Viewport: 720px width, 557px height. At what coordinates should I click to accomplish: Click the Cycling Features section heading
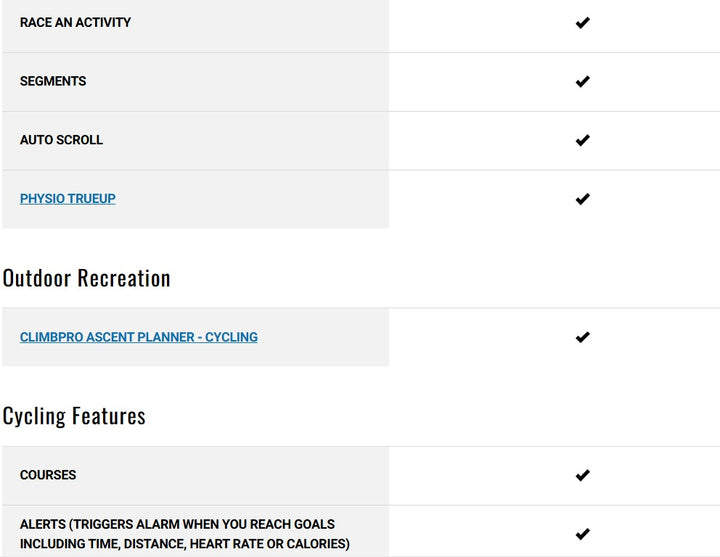(74, 416)
